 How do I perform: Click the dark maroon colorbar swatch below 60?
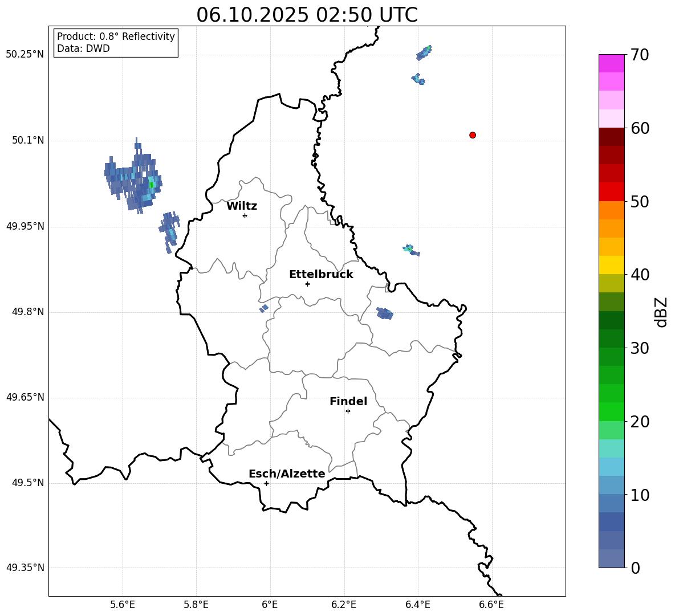[611, 137]
